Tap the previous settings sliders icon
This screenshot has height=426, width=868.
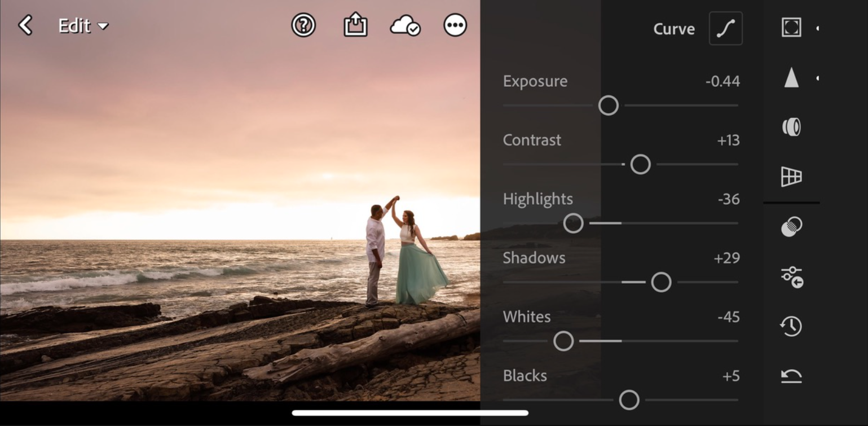(791, 276)
